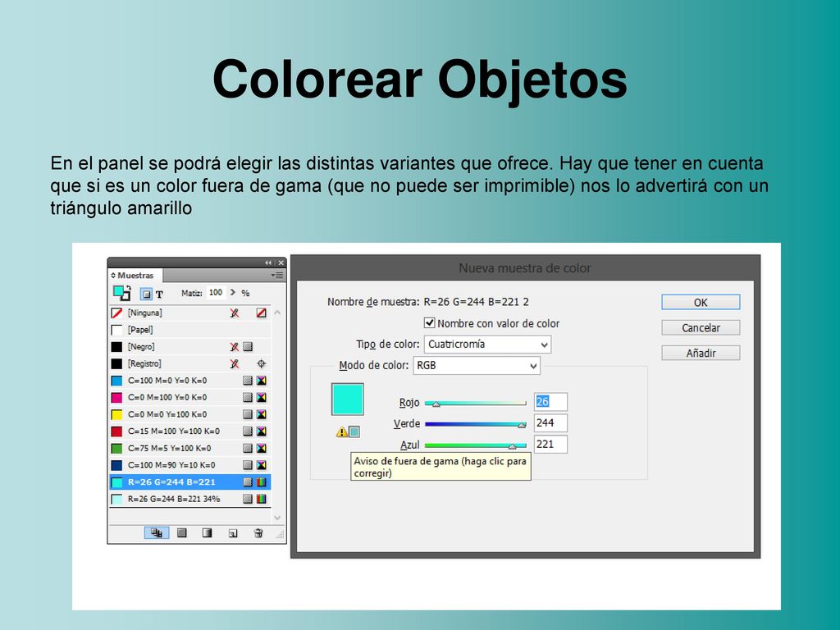The width and height of the screenshot is (840, 630).
Task: Click the none icon at right of Ninguna row
Action: coord(261,313)
